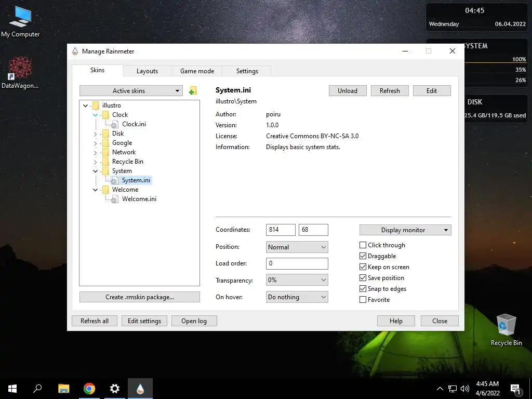Click taskbar search magnifier icon
This screenshot has width=532, height=399.
[37, 389]
